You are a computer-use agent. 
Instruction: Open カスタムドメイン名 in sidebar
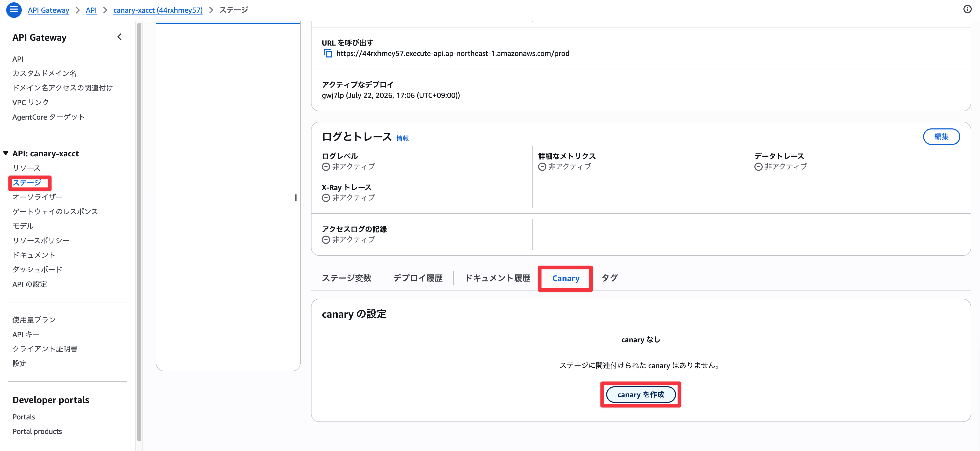tap(44, 73)
